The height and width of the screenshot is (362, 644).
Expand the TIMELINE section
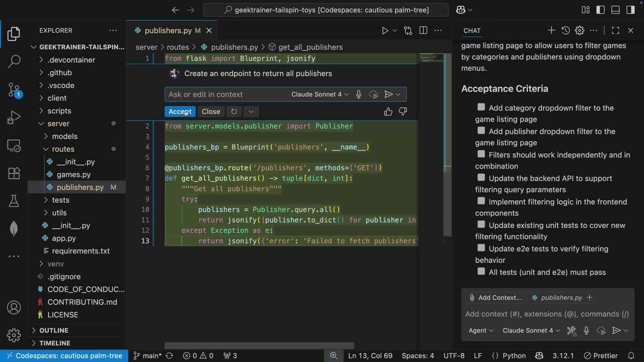point(55,343)
